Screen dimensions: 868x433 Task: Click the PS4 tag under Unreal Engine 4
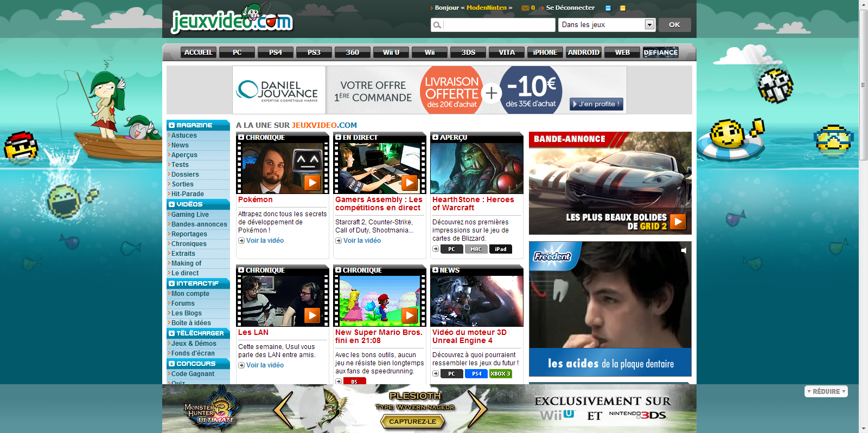(476, 374)
